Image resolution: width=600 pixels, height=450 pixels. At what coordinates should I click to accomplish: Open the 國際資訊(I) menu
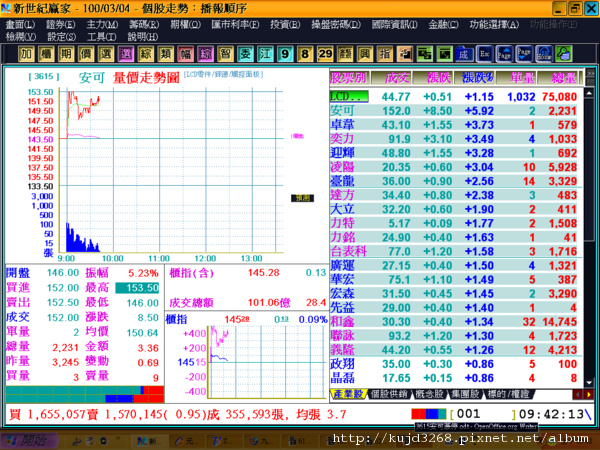coord(394,24)
